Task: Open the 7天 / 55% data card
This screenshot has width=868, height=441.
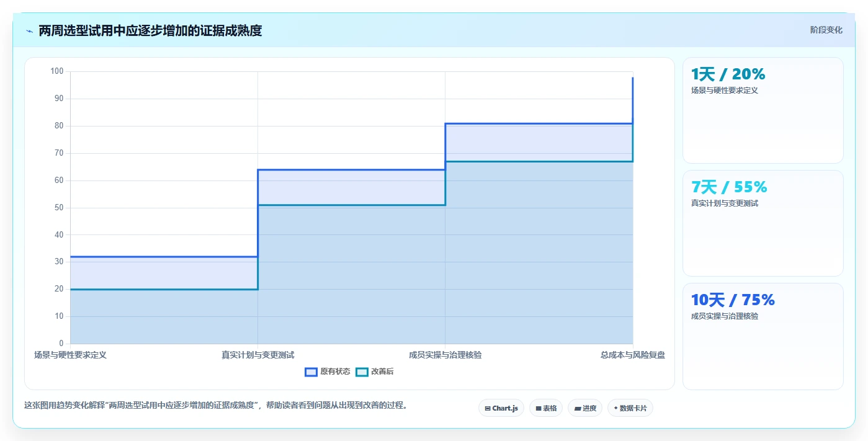Action: pos(763,223)
